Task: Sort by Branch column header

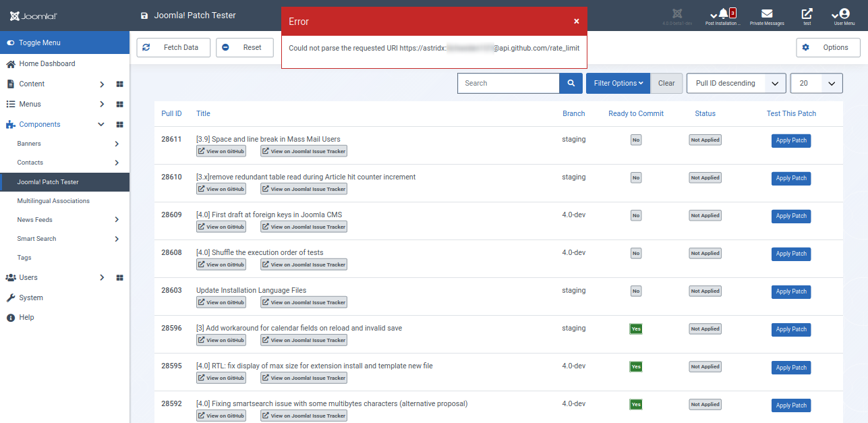Action: click(574, 113)
